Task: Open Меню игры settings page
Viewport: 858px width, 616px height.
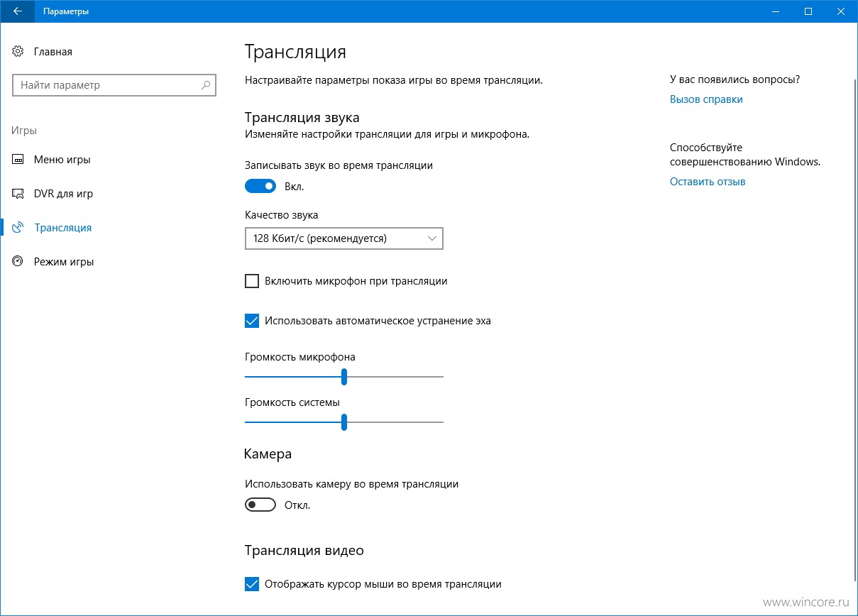Action: tap(62, 160)
